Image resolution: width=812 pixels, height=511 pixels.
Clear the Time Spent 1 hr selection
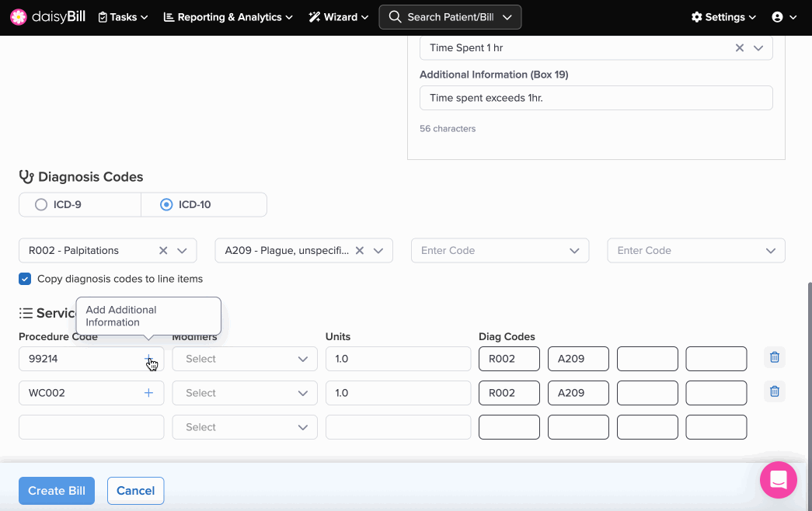pyautogui.click(x=740, y=48)
